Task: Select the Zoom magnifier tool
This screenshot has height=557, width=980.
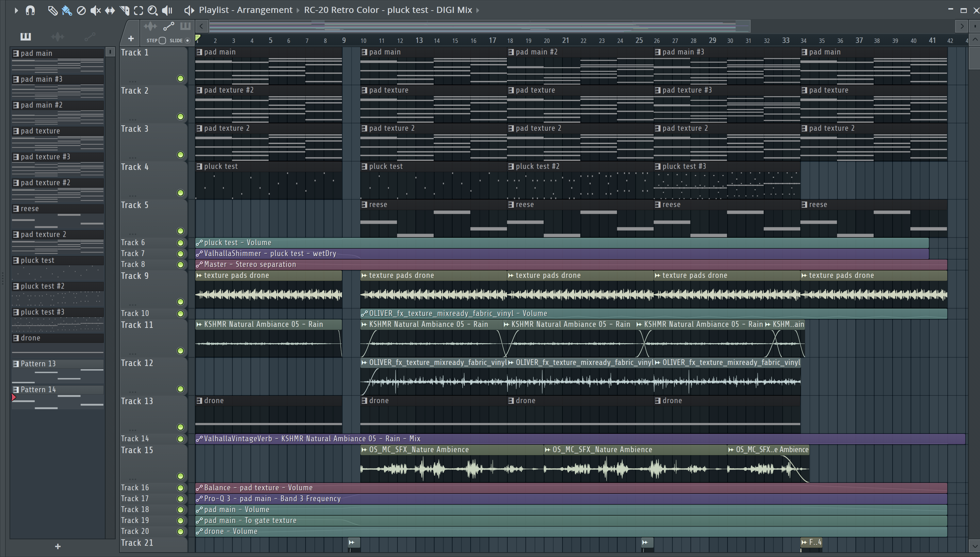Action: tap(152, 10)
